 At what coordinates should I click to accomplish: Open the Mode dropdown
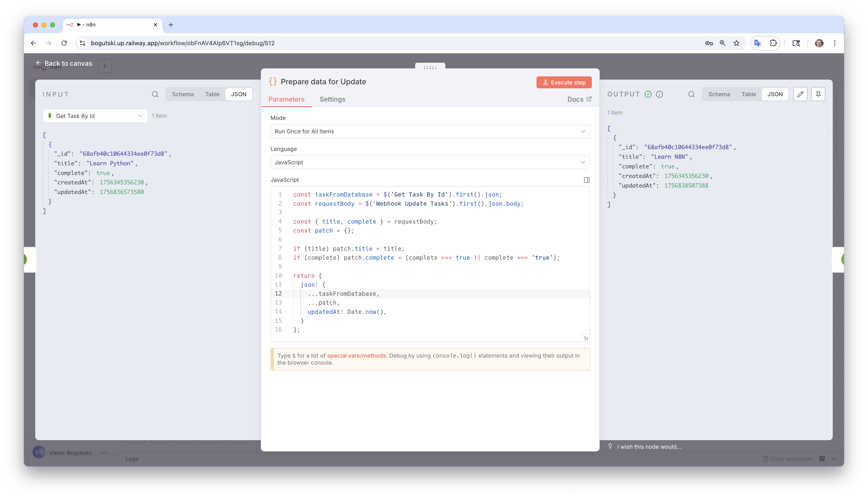tap(430, 131)
